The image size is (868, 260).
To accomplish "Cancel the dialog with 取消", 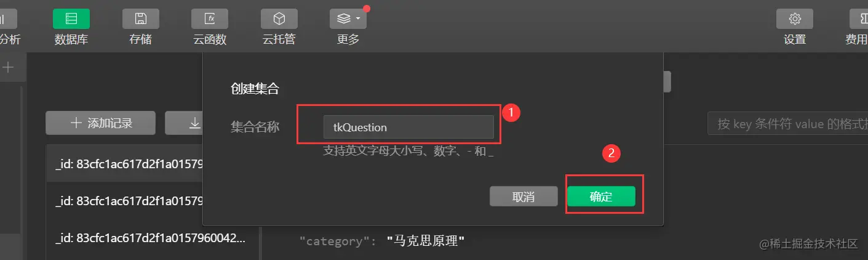I will [x=523, y=197].
